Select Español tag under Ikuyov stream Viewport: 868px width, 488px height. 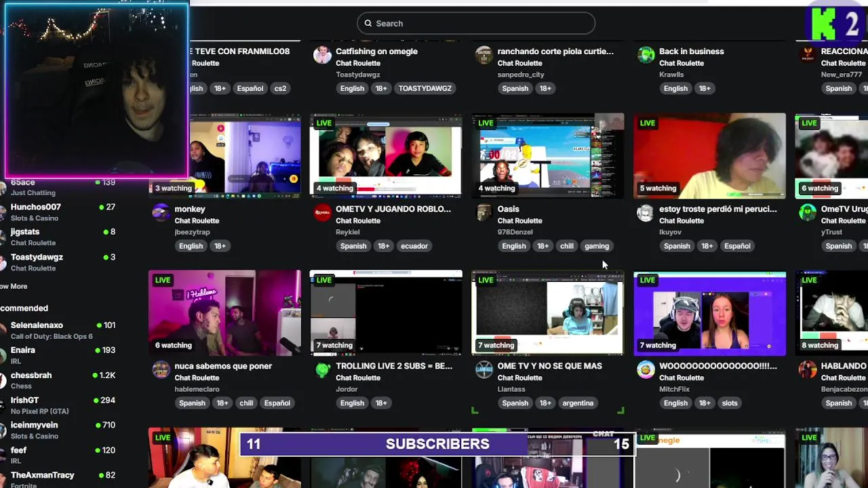[737, 246]
